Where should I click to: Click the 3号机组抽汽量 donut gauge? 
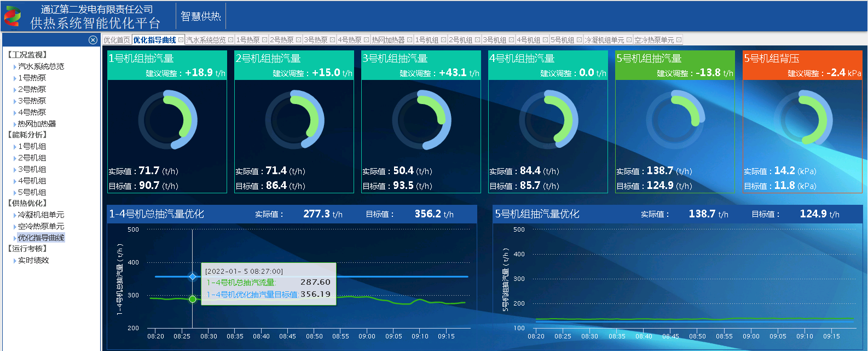pyautogui.click(x=421, y=120)
